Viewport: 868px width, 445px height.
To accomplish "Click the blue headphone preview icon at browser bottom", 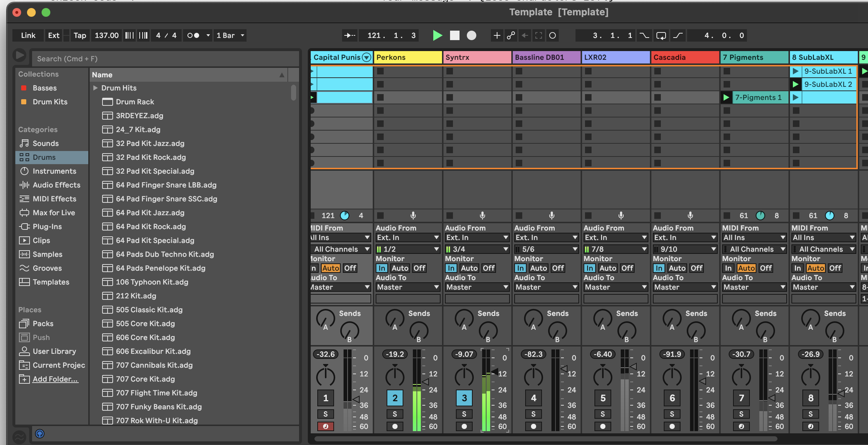I will coord(40,434).
